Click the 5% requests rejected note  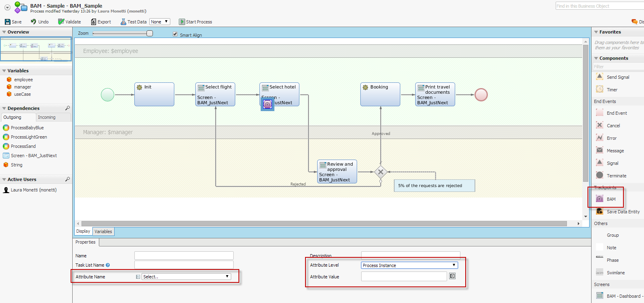[435, 186]
